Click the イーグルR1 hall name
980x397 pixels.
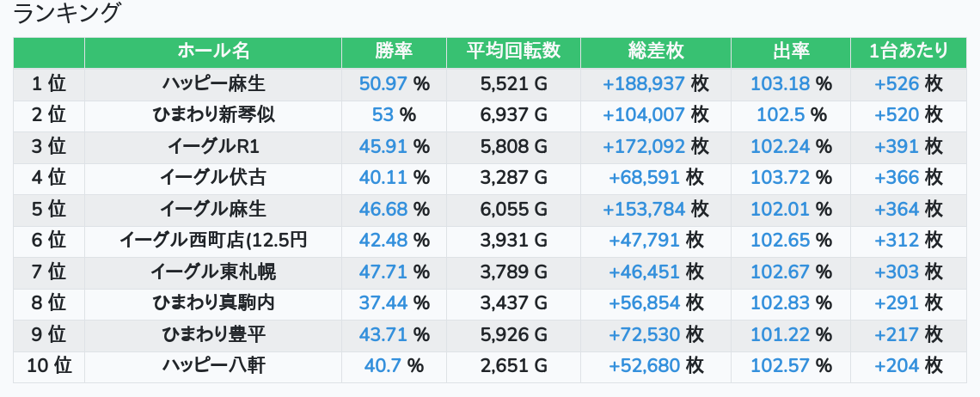213,146
